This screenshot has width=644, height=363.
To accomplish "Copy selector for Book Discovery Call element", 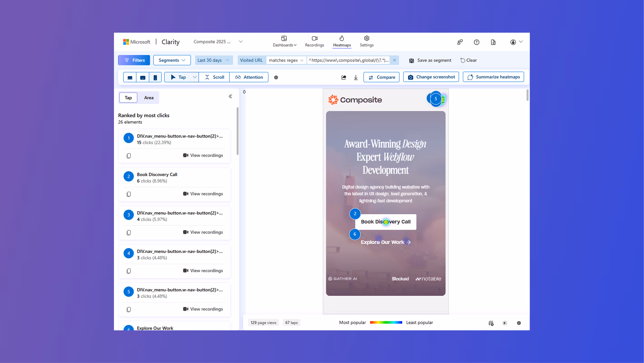I will coord(129,194).
